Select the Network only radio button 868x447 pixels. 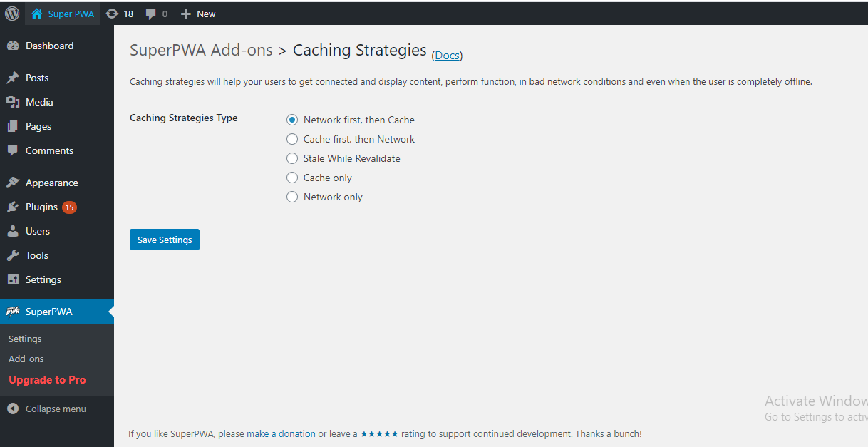point(292,197)
